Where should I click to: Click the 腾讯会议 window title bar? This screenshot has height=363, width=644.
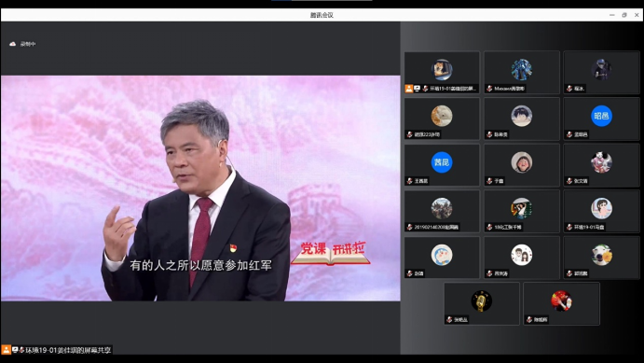(x=322, y=15)
